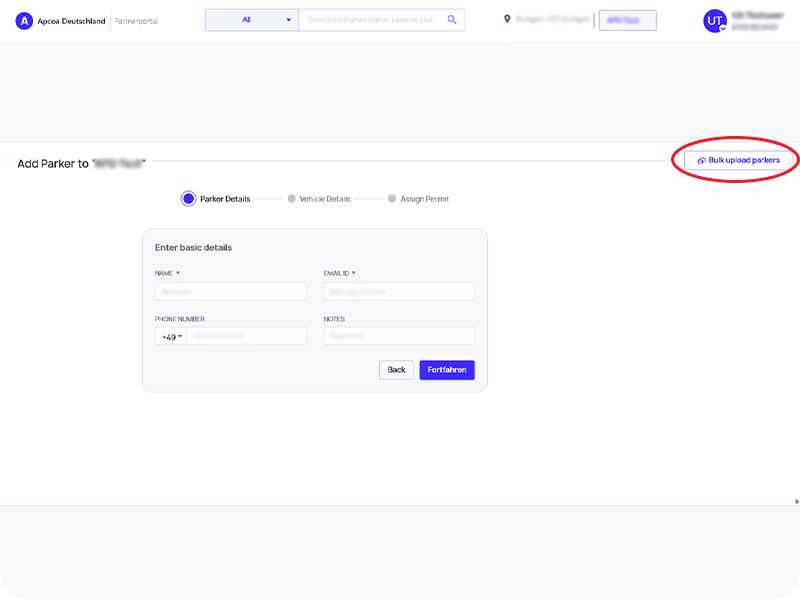Open the All search filter dropdown
800x600 pixels.
tap(252, 20)
